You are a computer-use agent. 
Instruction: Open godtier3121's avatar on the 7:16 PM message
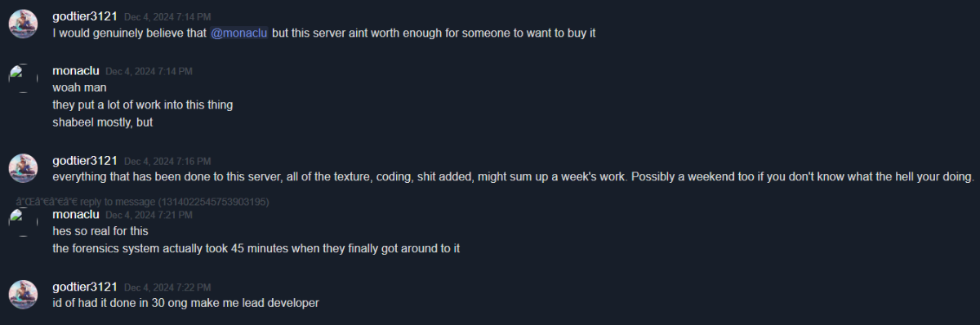coord(23,167)
